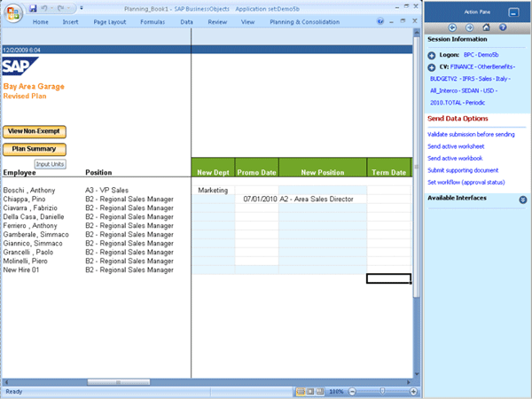Switch to Page Layout view in status bar
The width and height of the screenshot is (532, 399).
[310, 392]
